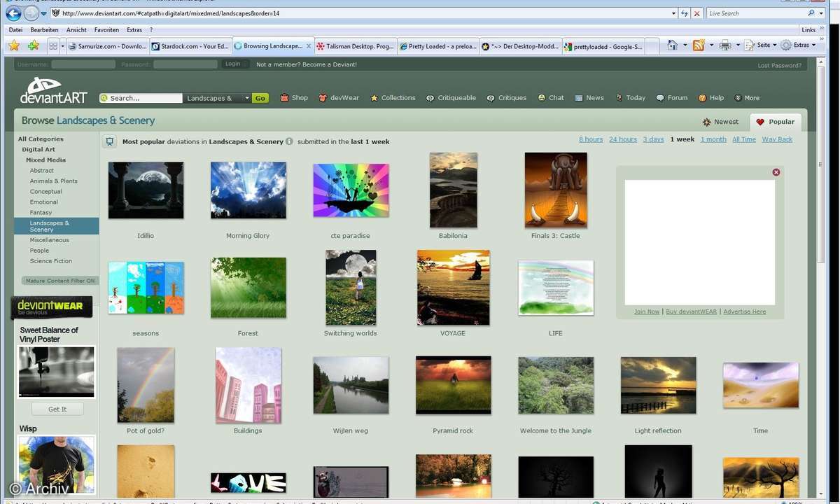
Task: Open the Way Back time filter link
Action: click(777, 139)
